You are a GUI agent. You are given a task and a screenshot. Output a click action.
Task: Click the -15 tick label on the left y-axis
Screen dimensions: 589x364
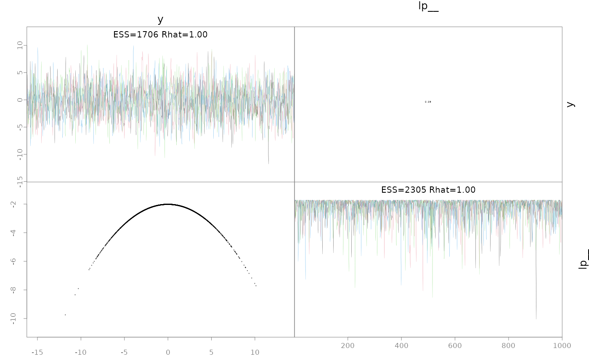coord(19,182)
